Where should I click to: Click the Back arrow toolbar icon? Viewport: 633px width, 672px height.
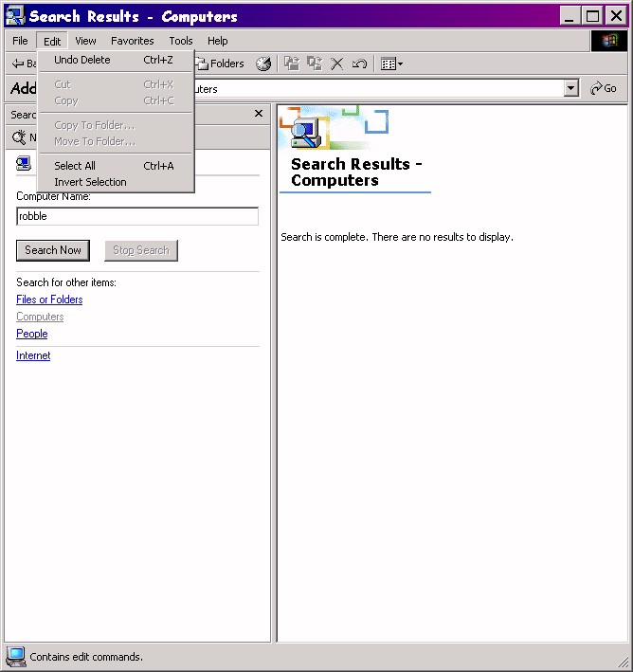(18, 64)
